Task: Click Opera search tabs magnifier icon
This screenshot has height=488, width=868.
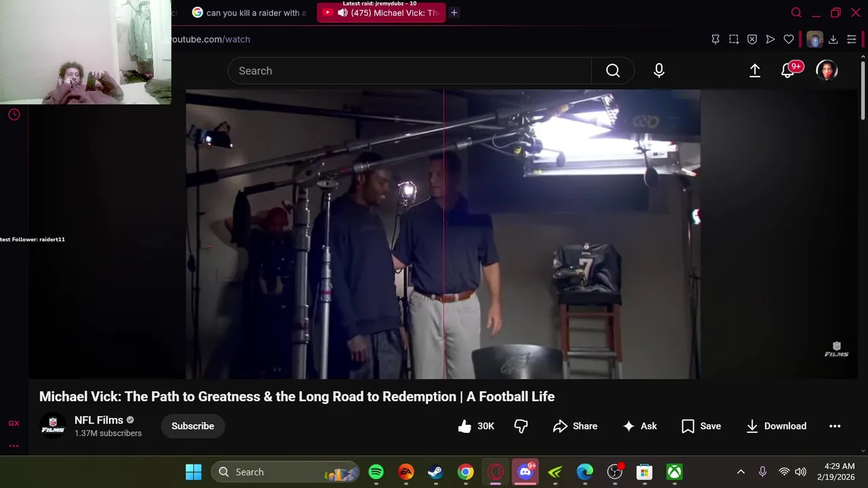Action: 796,12
